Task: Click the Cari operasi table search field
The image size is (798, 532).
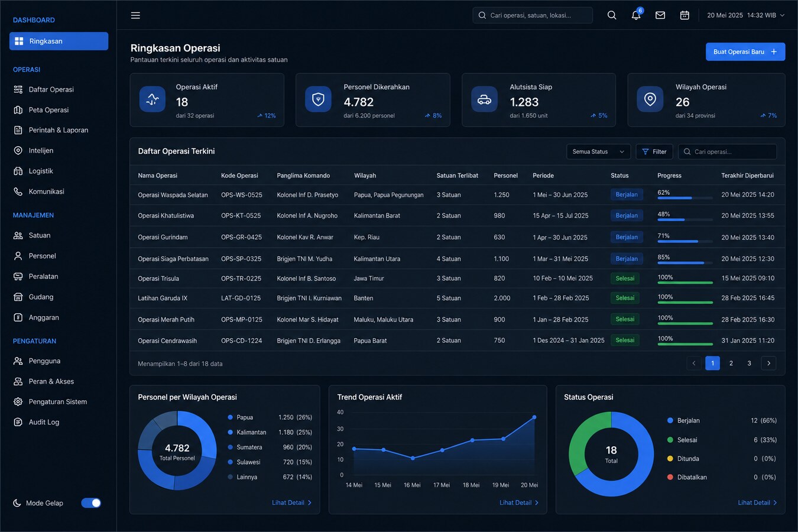Action: tap(728, 152)
